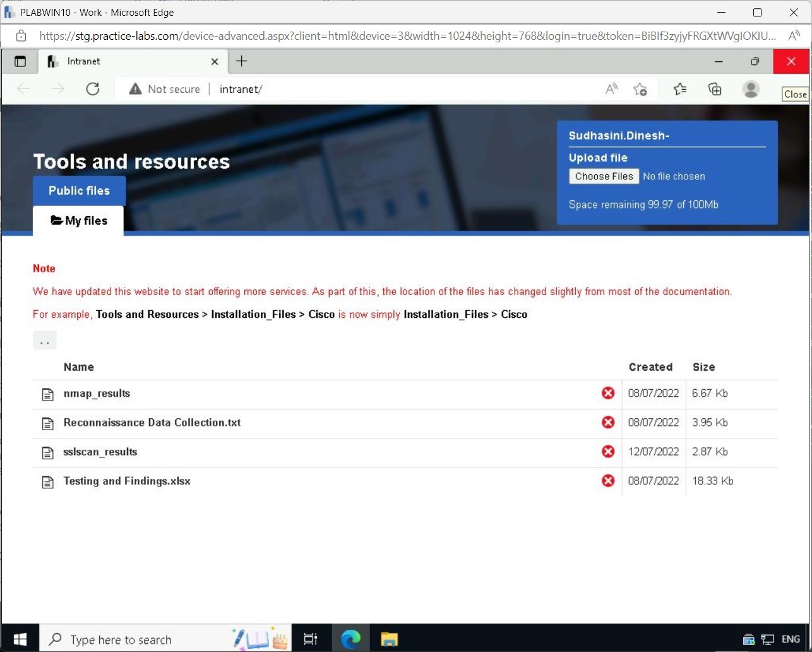
Task: Click the Choose Files button
Action: click(x=604, y=176)
